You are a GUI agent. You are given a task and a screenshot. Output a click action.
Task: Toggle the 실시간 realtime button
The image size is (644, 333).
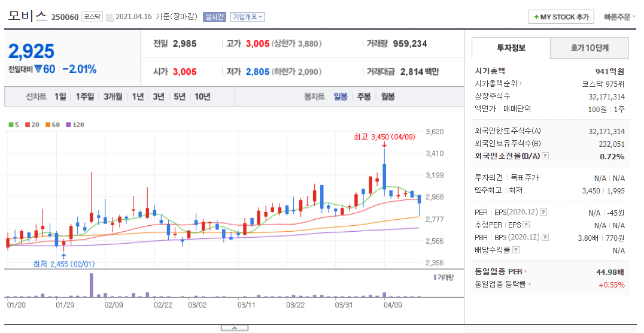pos(214,17)
